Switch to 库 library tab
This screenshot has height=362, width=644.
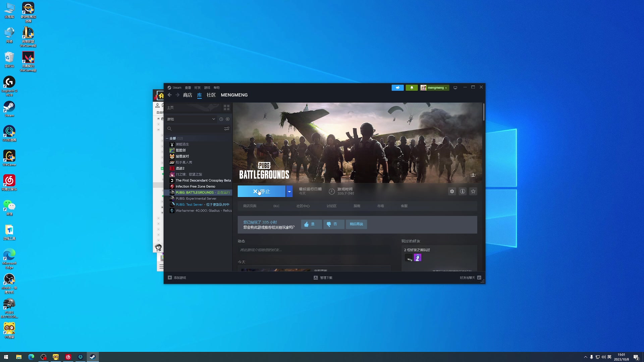(x=200, y=95)
